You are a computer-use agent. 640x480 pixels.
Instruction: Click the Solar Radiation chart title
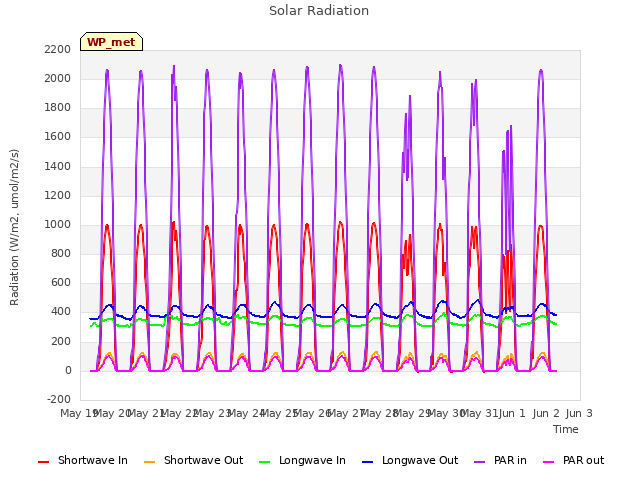[319, 11]
